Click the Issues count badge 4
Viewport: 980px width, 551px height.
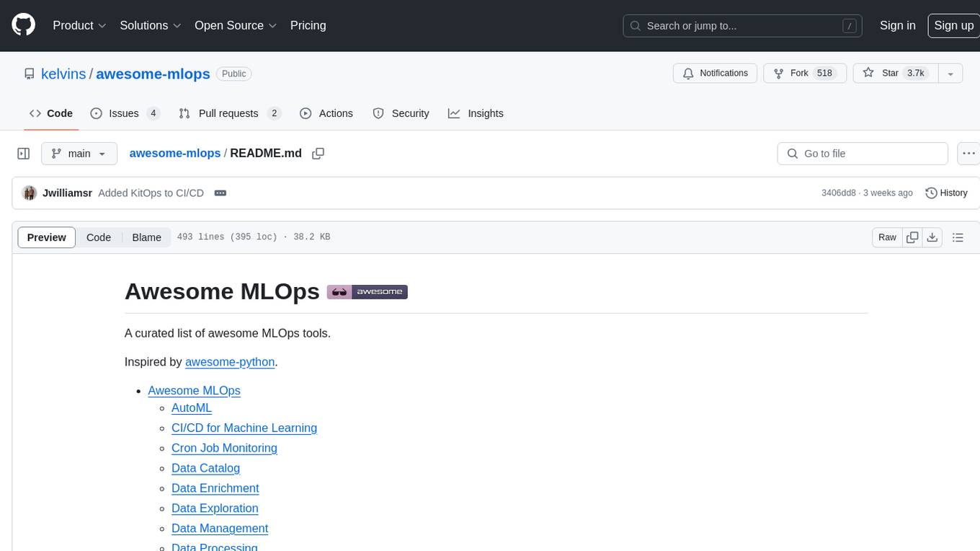(x=153, y=113)
